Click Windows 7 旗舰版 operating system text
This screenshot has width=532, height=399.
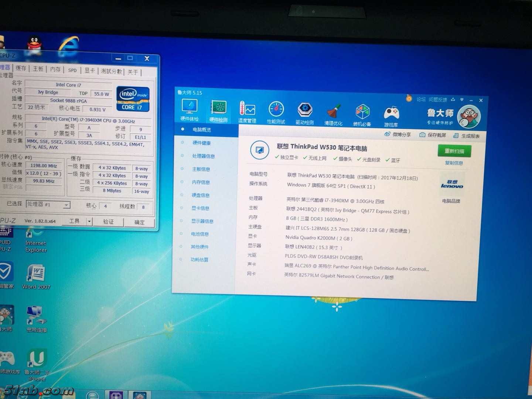(331, 186)
